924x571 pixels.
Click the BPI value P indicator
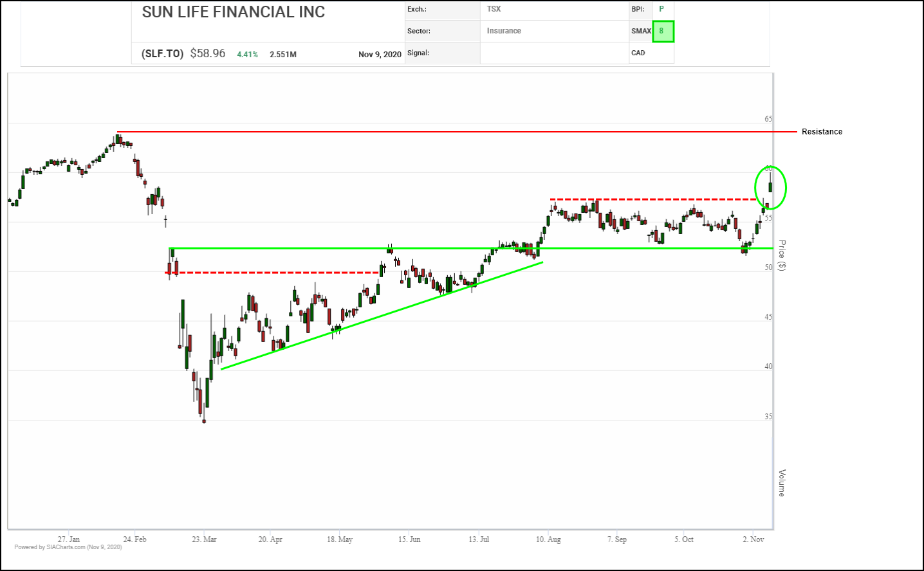coord(661,9)
